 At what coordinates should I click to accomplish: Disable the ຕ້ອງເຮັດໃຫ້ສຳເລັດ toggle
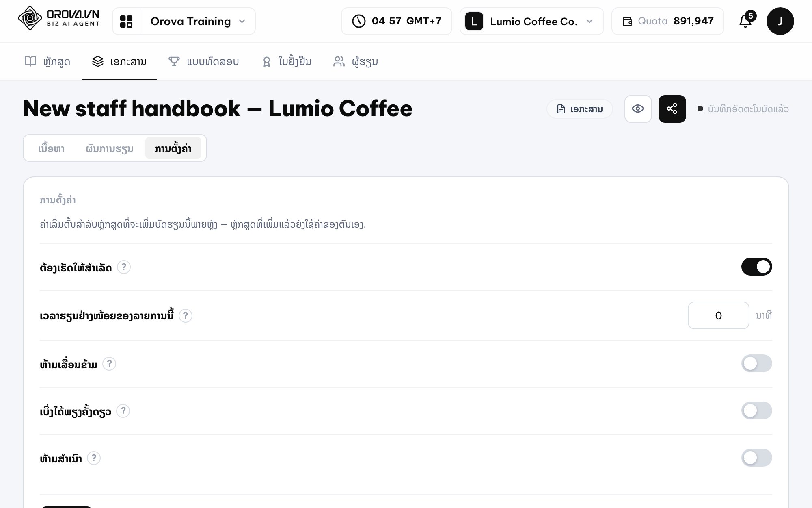coord(756,267)
